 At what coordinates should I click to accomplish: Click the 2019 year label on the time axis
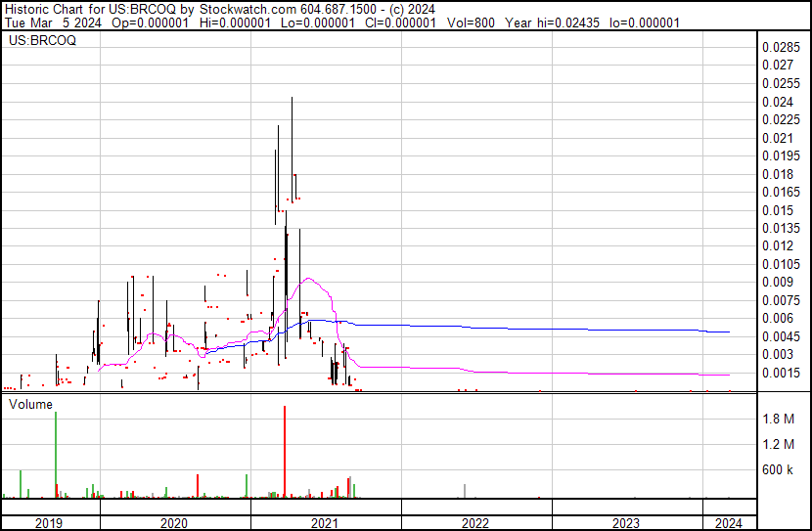(x=49, y=522)
